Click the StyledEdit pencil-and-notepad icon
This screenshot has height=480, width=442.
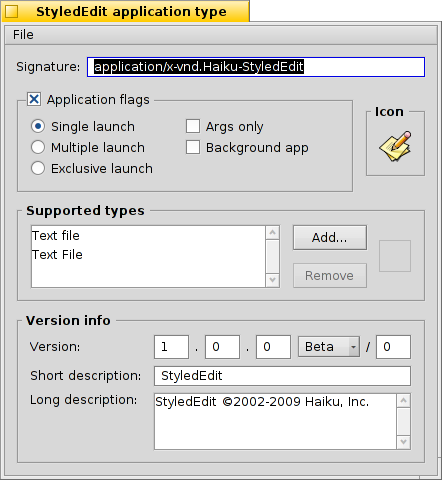395,146
